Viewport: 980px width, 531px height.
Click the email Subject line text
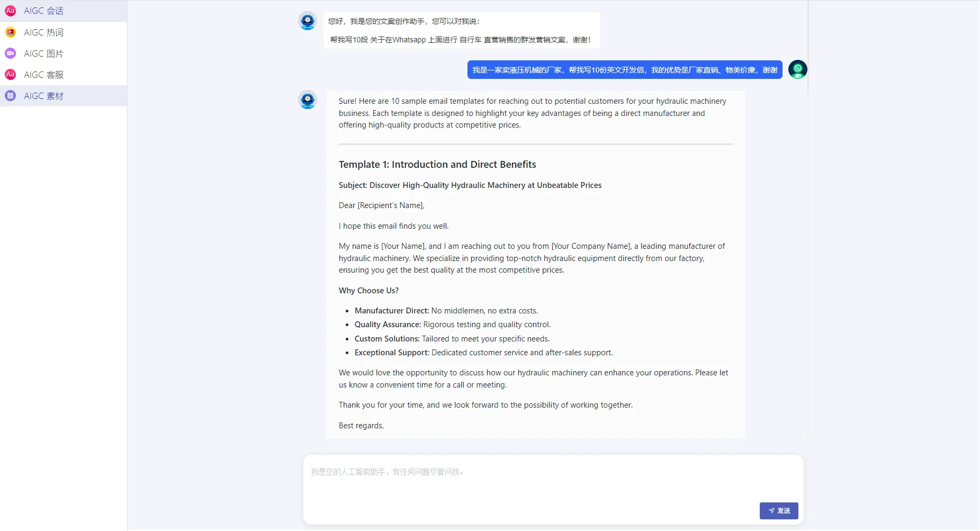(470, 185)
